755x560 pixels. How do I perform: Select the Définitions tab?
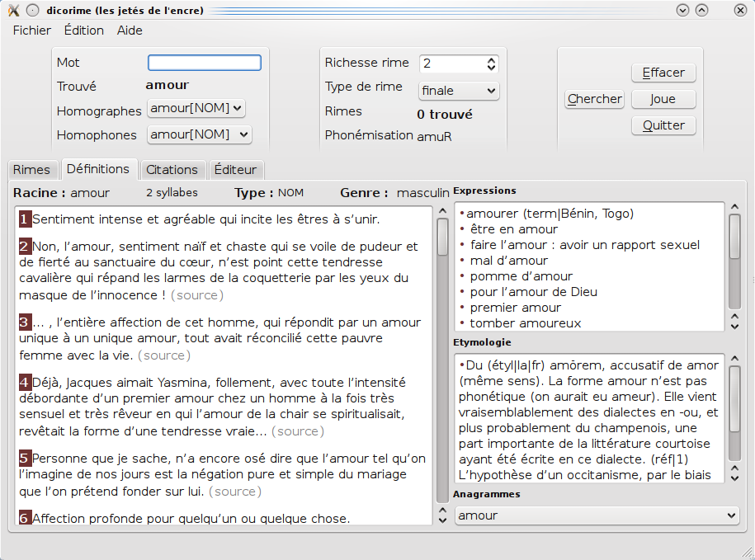click(98, 169)
